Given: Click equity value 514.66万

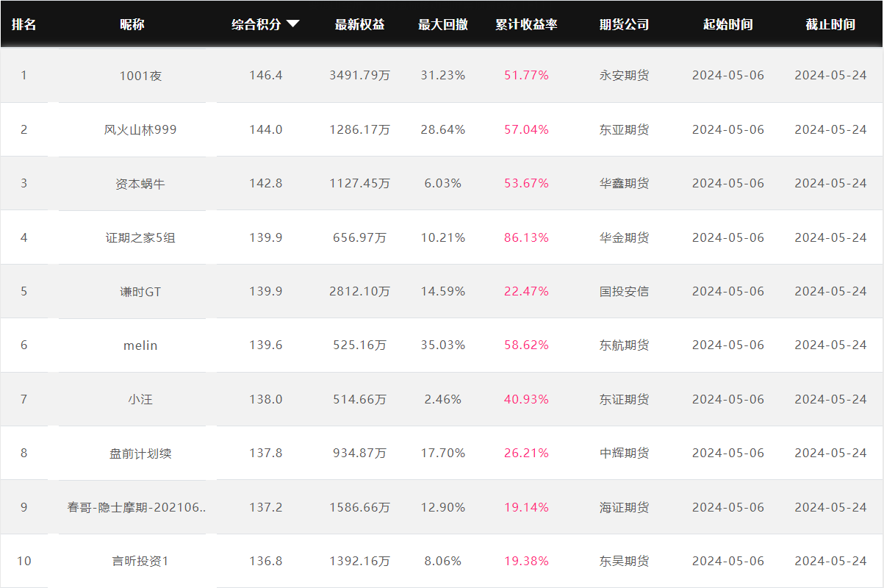Looking at the screenshot, I should coord(359,399).
